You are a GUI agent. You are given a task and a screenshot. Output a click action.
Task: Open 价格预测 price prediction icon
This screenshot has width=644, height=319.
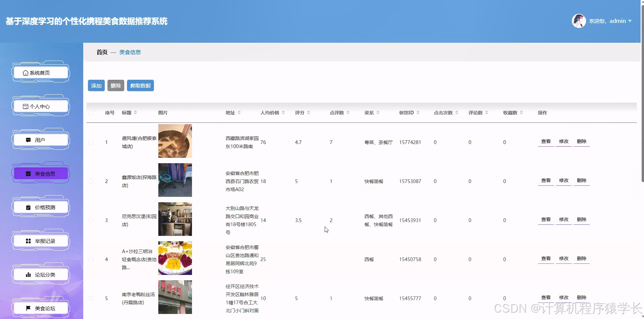28,207
